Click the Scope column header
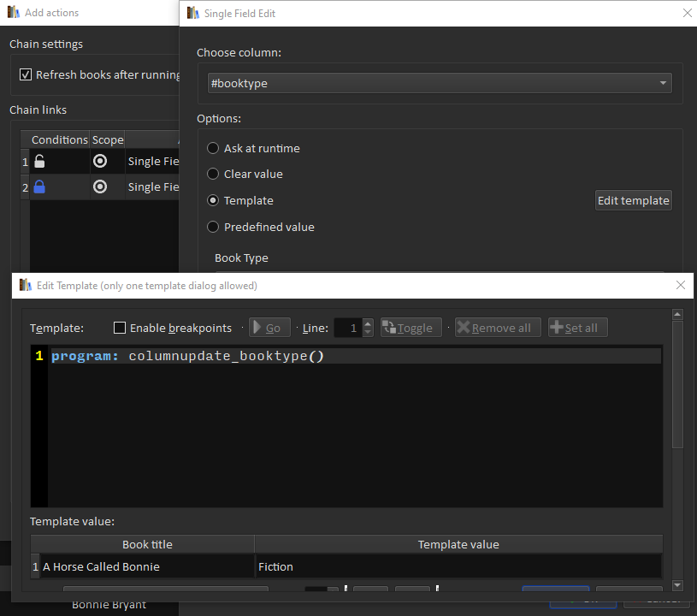The height and width of the screenshot is (616, 697). pyautogui.click(x=108, y=139)
